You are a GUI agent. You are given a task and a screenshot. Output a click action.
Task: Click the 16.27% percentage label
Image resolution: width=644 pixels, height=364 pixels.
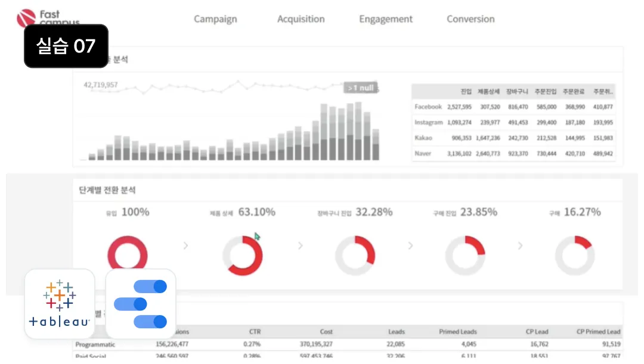[582, 212]
